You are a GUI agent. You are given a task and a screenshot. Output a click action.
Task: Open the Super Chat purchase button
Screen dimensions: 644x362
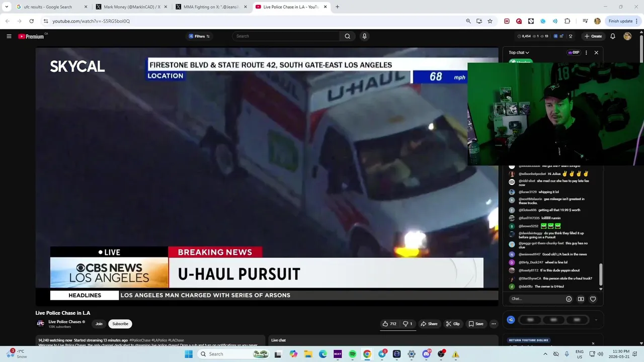pos(581,299)
